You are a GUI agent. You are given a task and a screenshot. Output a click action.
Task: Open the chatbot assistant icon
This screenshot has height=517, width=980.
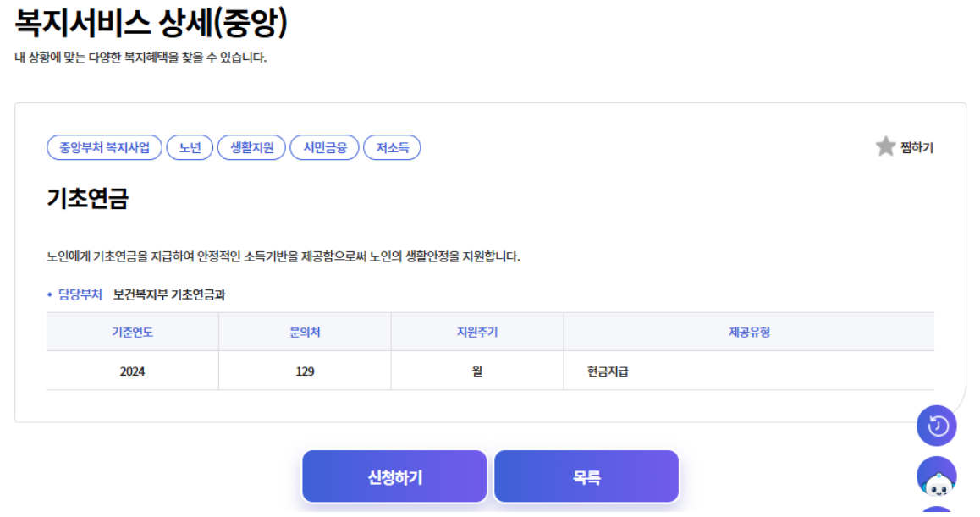(x=937, y=476)
